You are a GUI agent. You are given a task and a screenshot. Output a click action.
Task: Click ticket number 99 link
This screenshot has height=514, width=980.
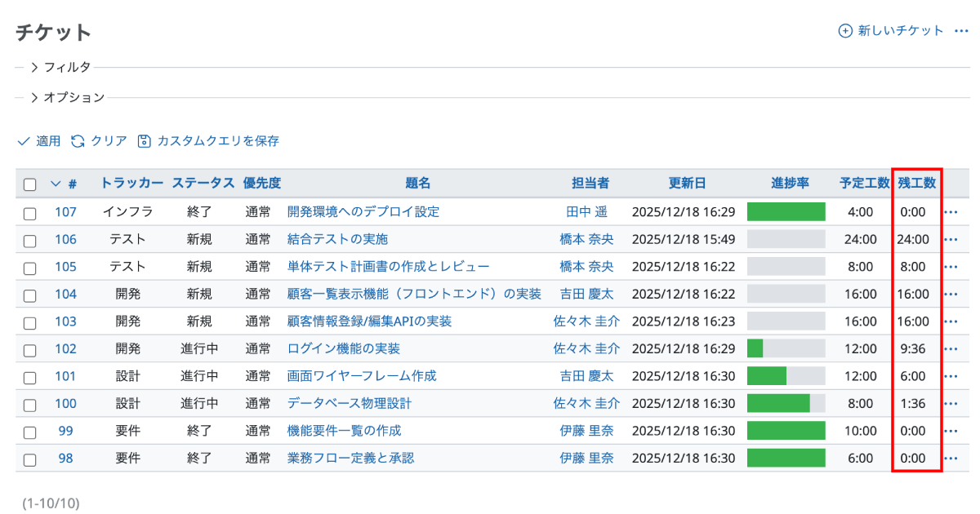(x=65, y=431)
